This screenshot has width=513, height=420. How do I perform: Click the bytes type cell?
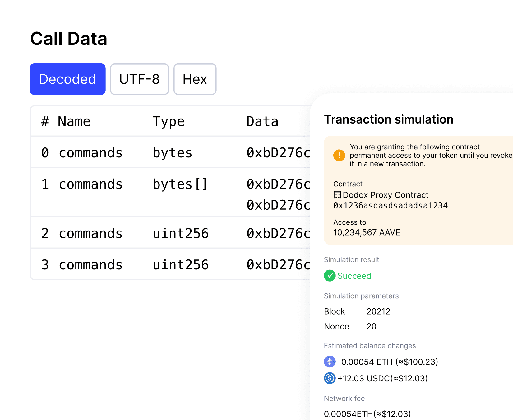click(x=173, y=153)
